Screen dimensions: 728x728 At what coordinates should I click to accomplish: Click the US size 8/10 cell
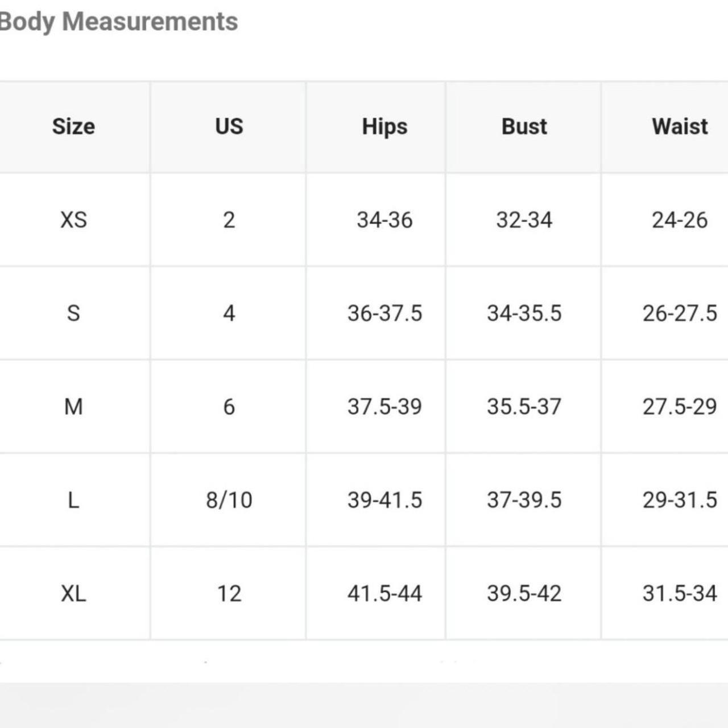point(229,500)
